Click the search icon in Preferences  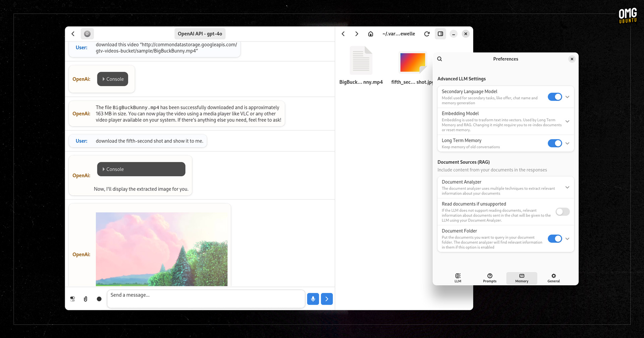click(x=440, y=59)
